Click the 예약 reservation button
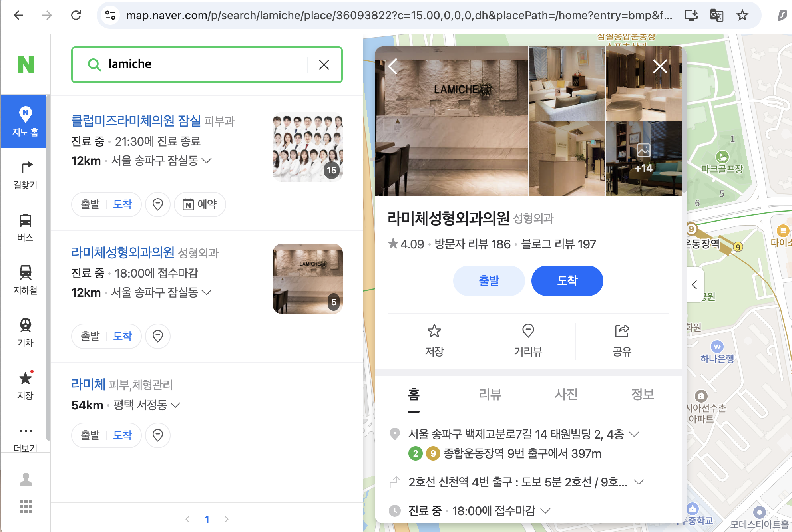Image resolution: width=792 pixels, height=532 pixels. point(200,204)
